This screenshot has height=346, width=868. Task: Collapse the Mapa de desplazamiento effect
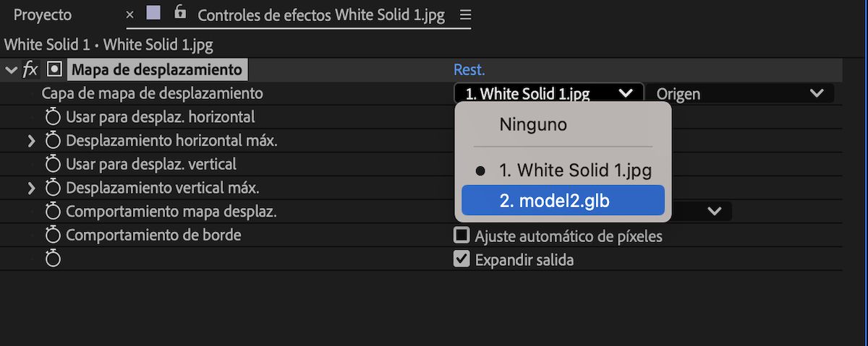pos(11,70)
